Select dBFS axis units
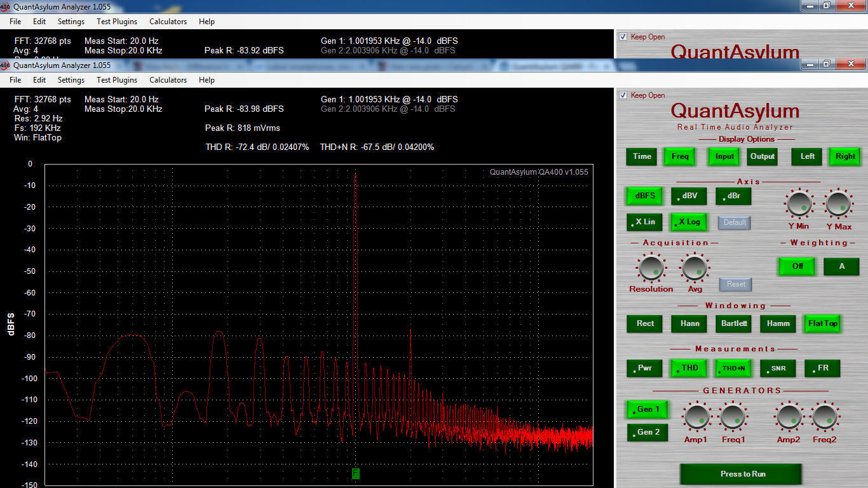Screen dimensions: 868x488 click(x=644, y=196)
